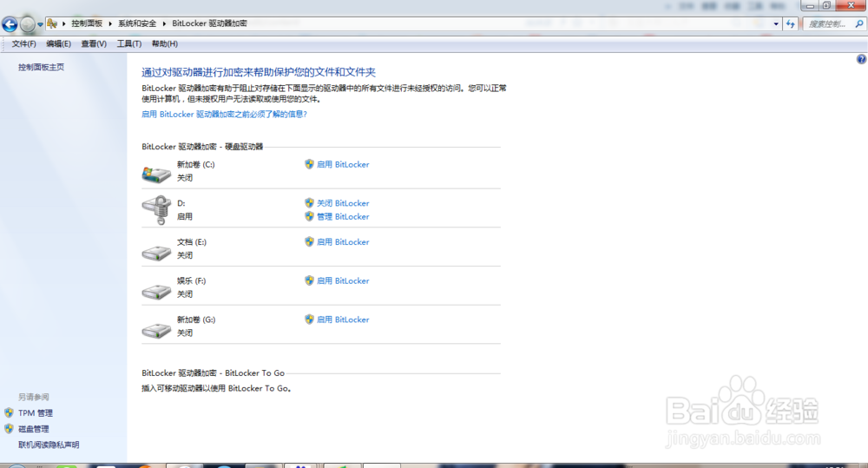Click shield icon beside G: 启用 BitLocker
The height and width of the screenshot is (468, 868).
(310, 319)
